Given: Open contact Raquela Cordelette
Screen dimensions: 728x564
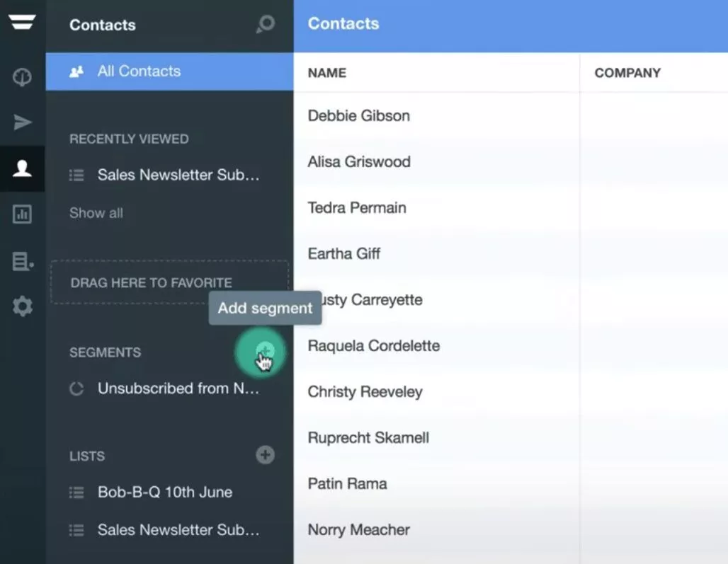Looking at the screenshot, I should (x=373, y=346).
